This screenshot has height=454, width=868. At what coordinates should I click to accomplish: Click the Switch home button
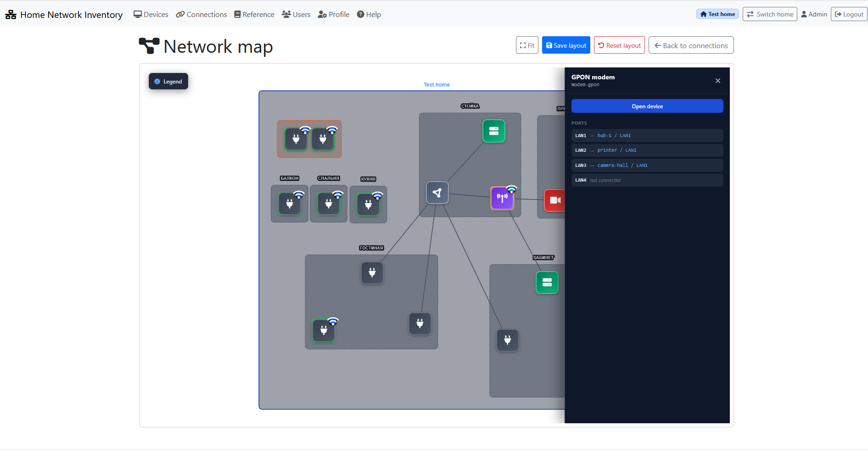tap(770, 14)
